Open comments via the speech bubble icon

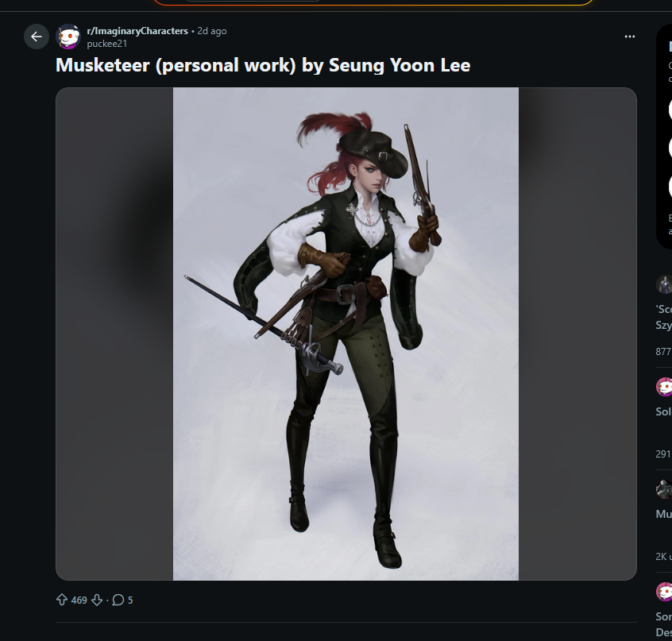pos(118,600)
